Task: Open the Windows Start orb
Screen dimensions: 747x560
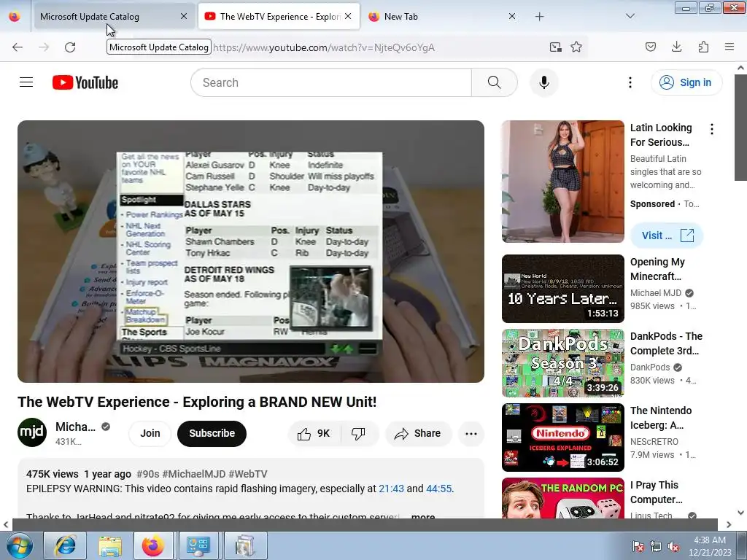Action: (x=20, y=545)
